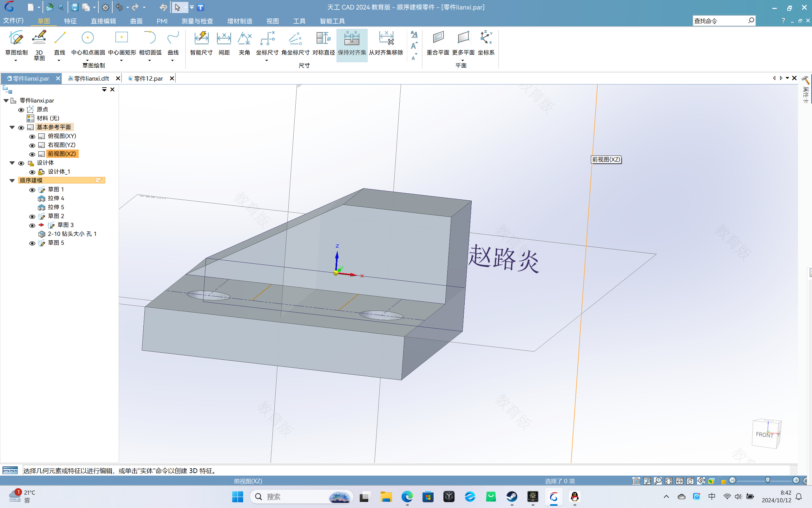Click the zoom slider handle
Image resolution: width=812 pixels, height=508 pixels.
[x=767, y=480]
